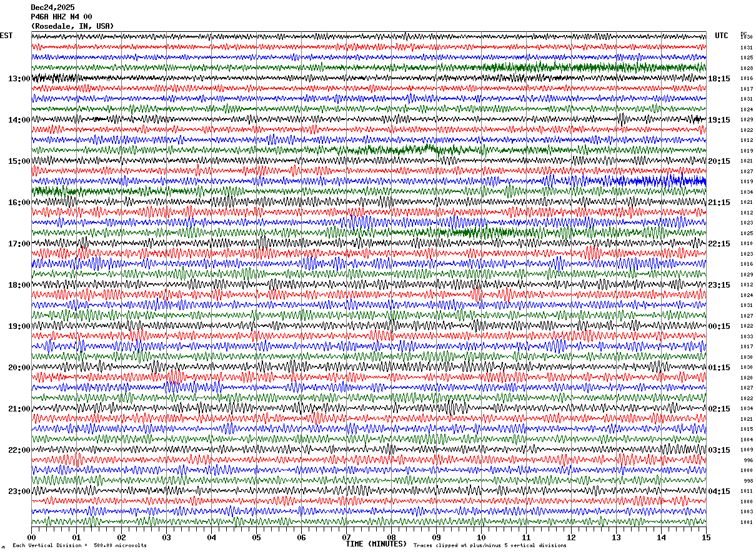Click the 04:15 UTC time label
This screenshot has width=756, height=554.
(719, 491)
